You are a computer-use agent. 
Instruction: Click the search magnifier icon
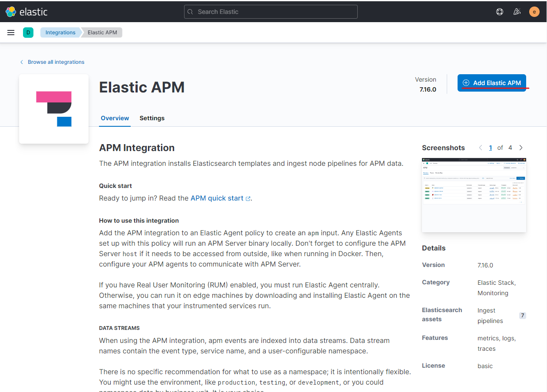pos(190,12)
